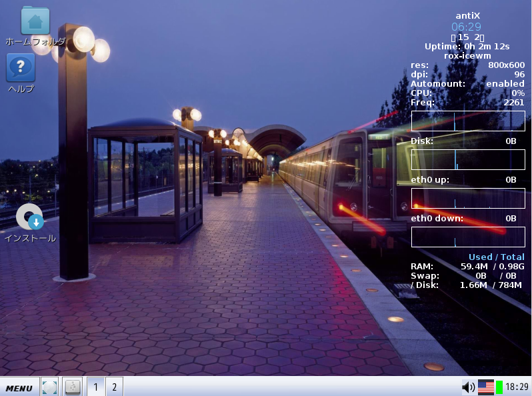Click the 'eth0 down: 0B' label
The image size is (532, 396).
[x=463, y=218]
